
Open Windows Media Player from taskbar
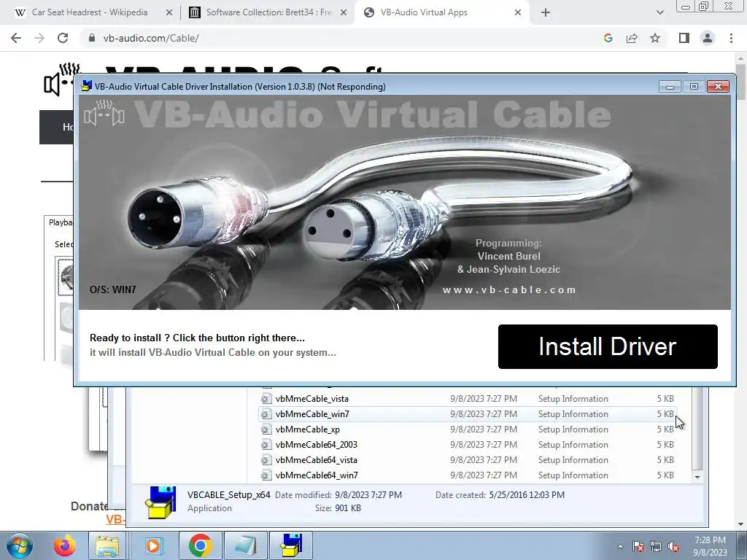[153, 545]
